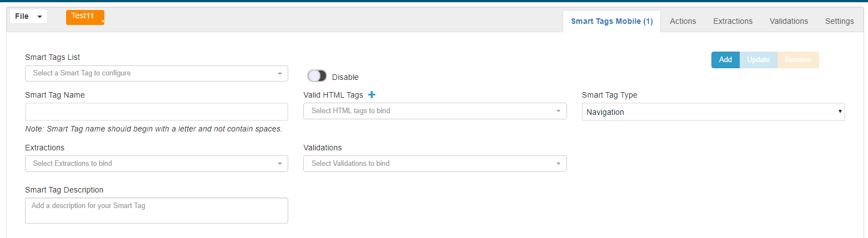Click into the Smart Tag Description textarea

pos(157,211)
